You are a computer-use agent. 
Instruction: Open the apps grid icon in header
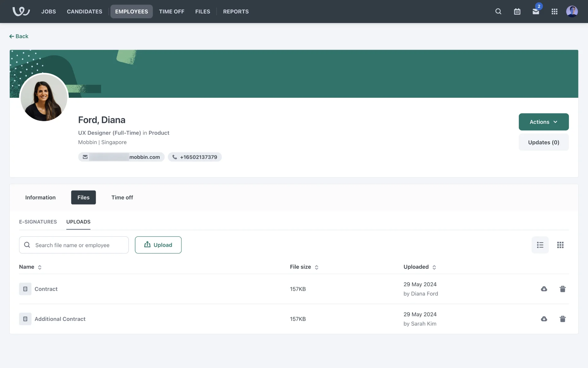tap(554, 11)
